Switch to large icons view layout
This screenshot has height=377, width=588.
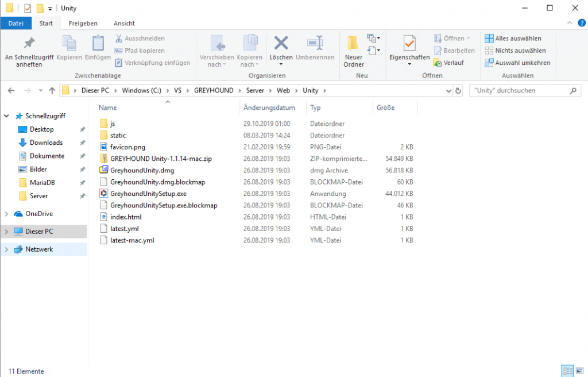pyautogui.click(x=580, y=371)
